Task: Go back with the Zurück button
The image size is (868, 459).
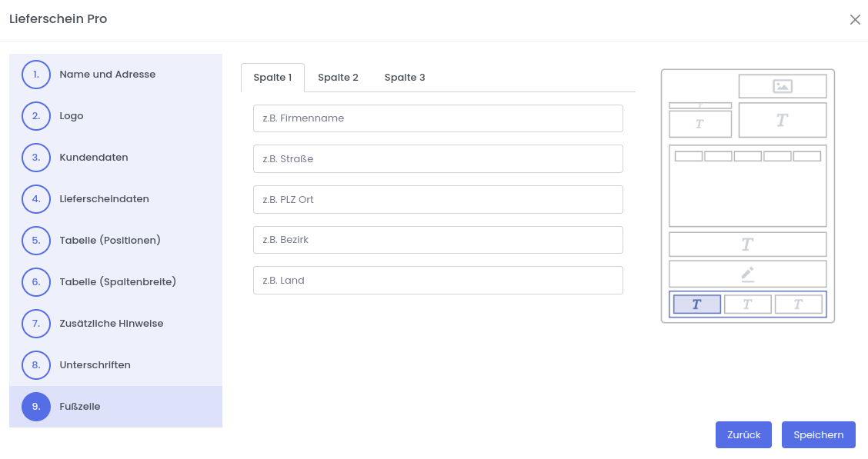Action: point(743,434)
